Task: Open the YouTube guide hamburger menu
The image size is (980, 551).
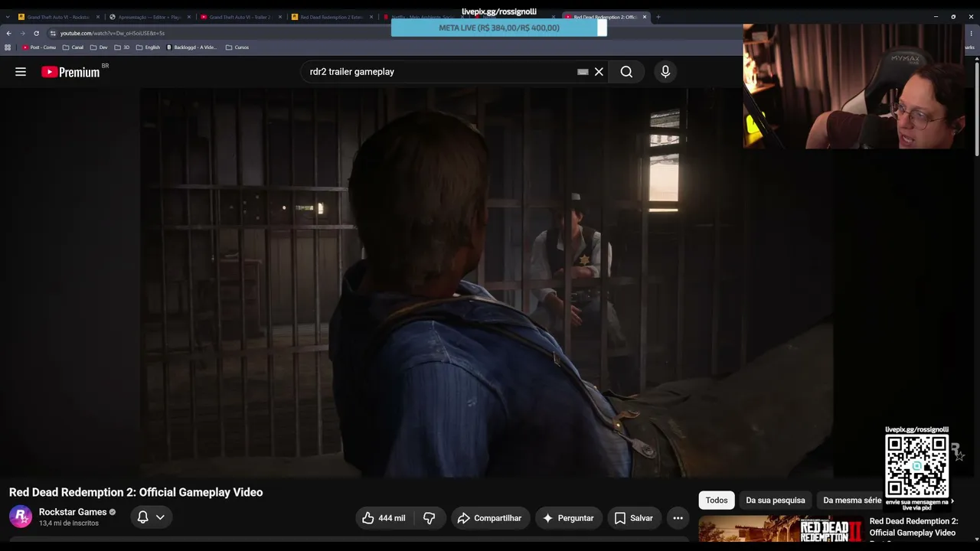Action: pyautogui.click(x=21, y=72)
